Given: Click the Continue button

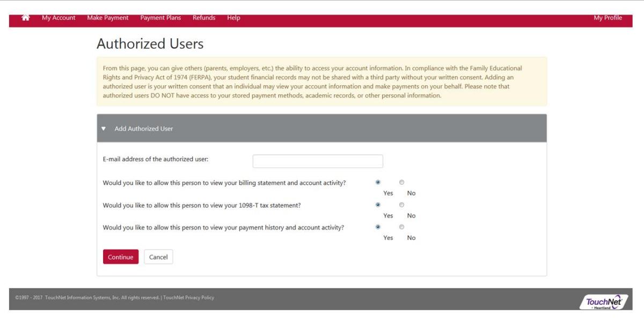Looking at the screenshot, I should [120, 257].
